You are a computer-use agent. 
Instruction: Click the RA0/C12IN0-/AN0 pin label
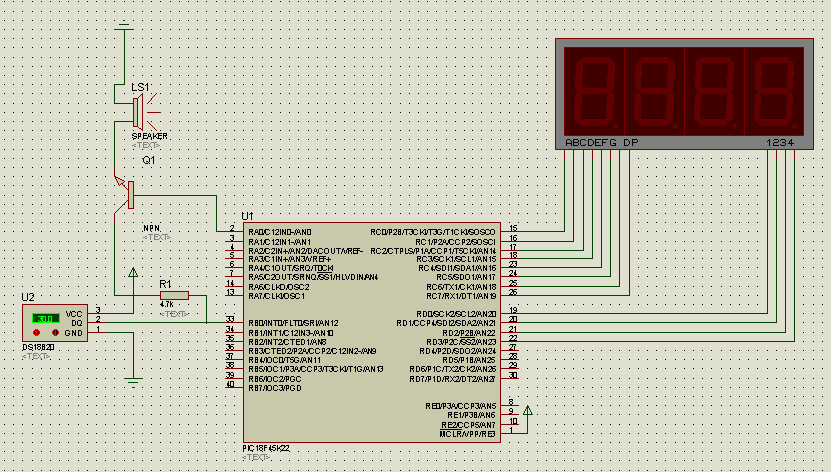click(280, 232)
